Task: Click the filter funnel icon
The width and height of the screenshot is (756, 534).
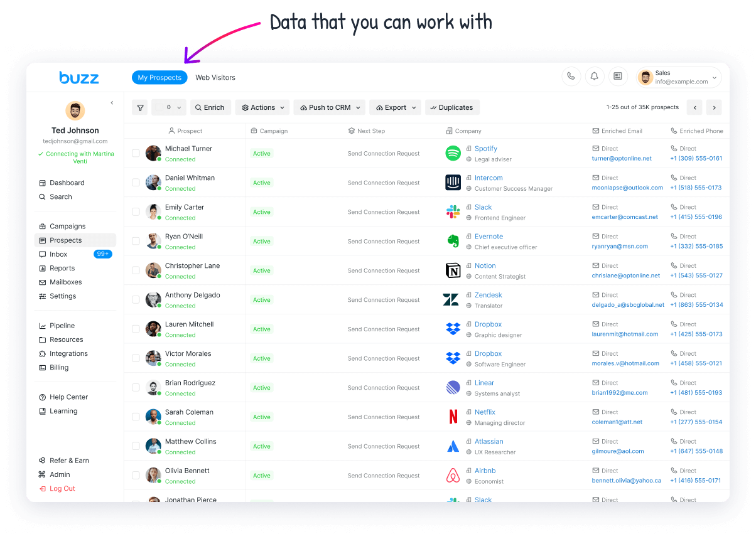Action: [140, 108]
